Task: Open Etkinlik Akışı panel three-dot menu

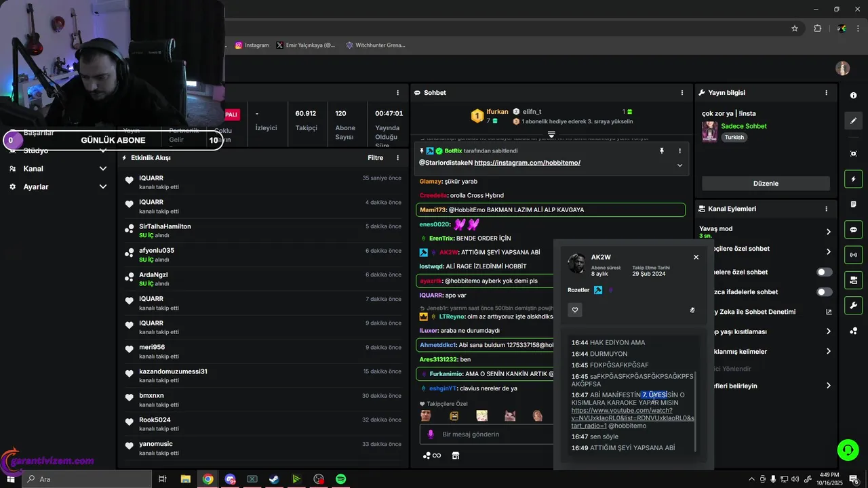Action: point(398,158)
